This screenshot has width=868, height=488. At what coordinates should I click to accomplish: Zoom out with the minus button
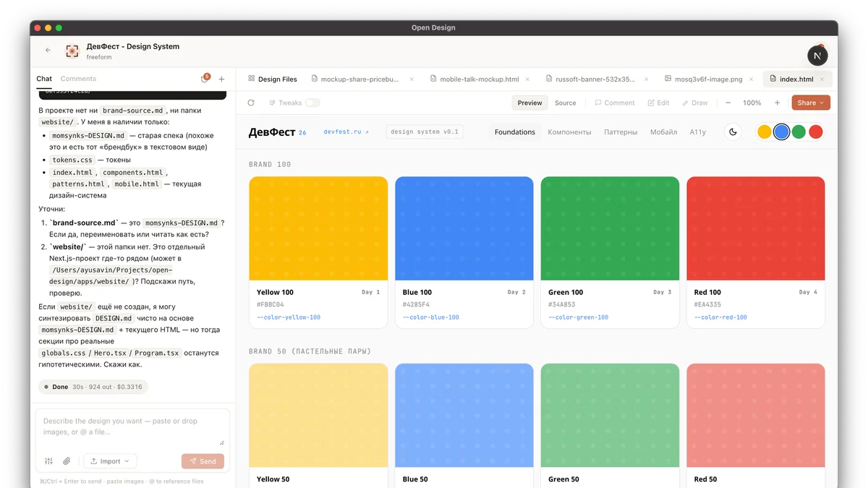pos(728,103)
